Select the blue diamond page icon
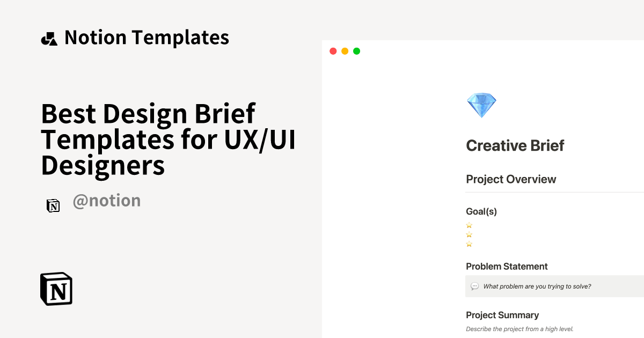Viewport: 644px width, 338px height. [481, 104]
